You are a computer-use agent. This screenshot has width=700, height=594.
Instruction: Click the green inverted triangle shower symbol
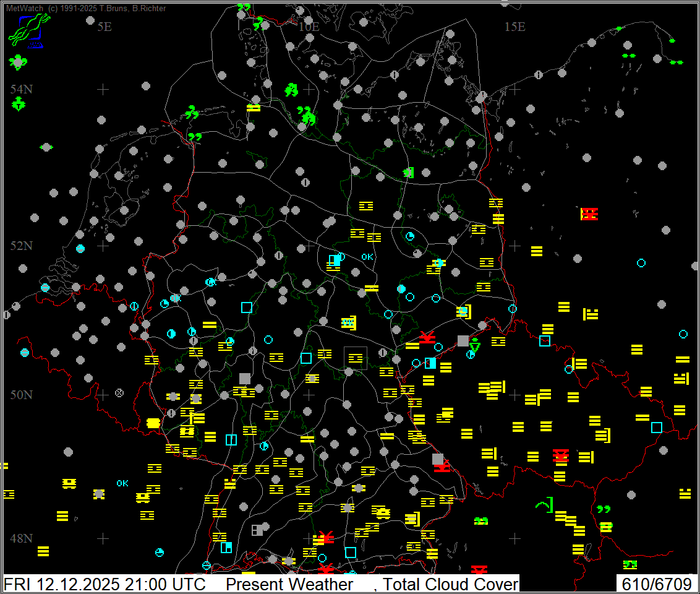[x=474, y=346]
